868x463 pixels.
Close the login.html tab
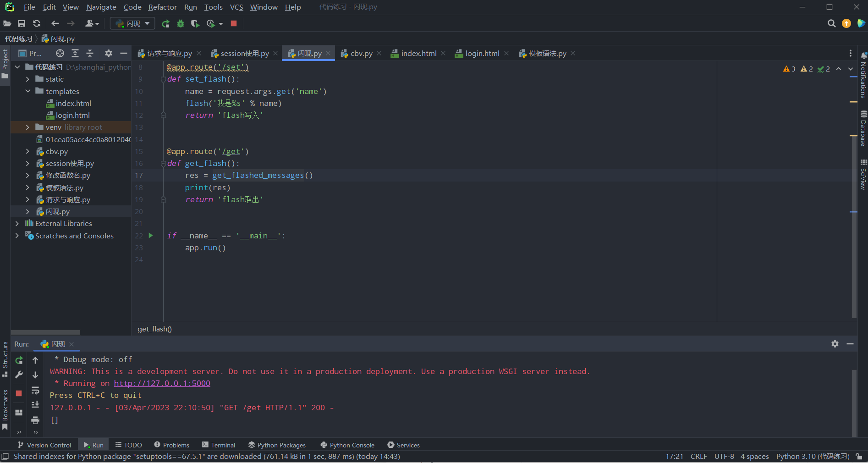tap(506, 54)
